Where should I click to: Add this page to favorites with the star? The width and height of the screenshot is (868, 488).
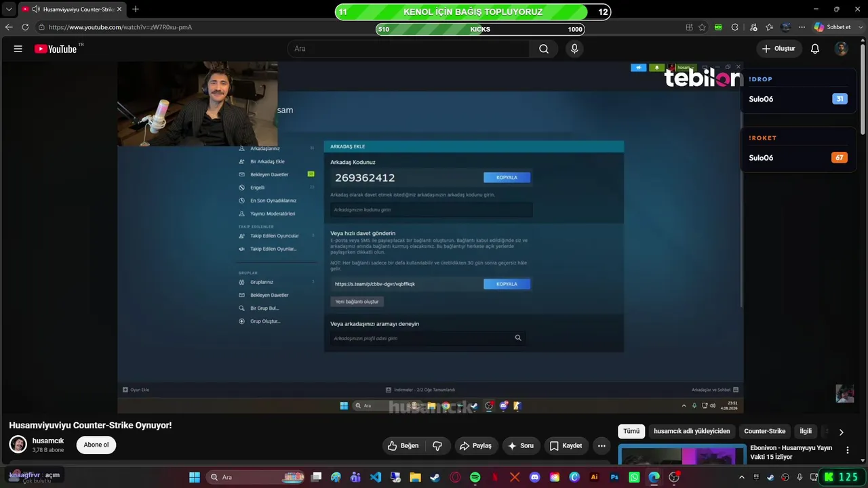[x=703, y=27]
